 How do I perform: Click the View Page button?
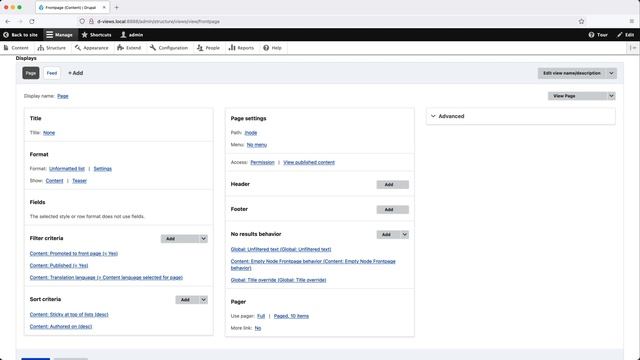coord(577,96)
